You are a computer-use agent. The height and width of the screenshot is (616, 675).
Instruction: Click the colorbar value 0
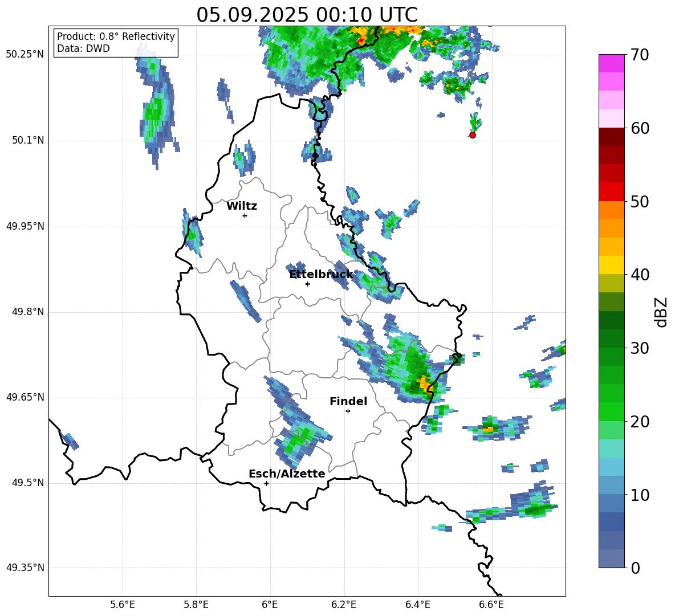pyautogui.click(x=635, y=568)
